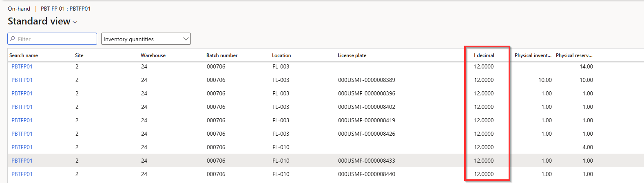Expand the Standard view chevron
Screen dimensions: 644x183
[x=75, y=22]
